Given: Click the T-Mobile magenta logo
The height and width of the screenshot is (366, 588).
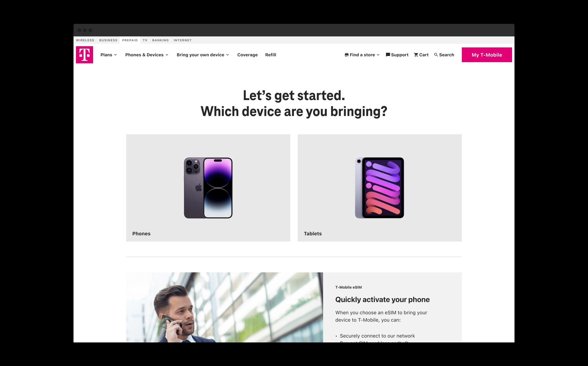Looking at the screenshot, I should [85, 55].
